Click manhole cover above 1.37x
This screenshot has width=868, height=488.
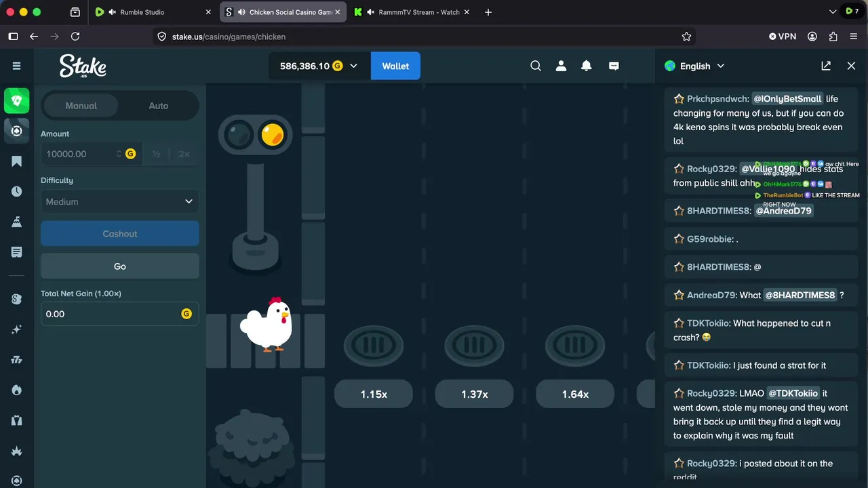[x=475, y=346]
